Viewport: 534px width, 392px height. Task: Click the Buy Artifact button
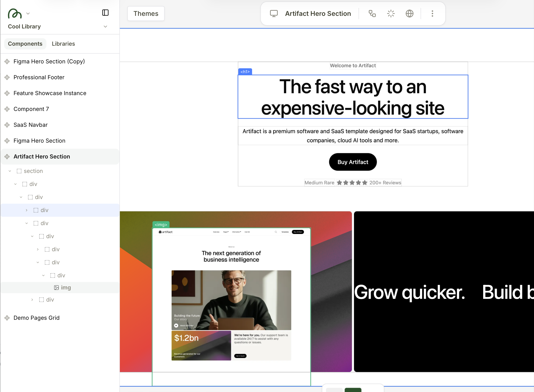tap(353, 162)
